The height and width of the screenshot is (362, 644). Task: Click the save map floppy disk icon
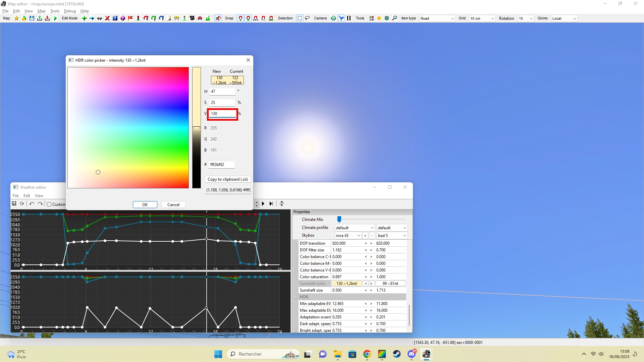tap(32, 18)
